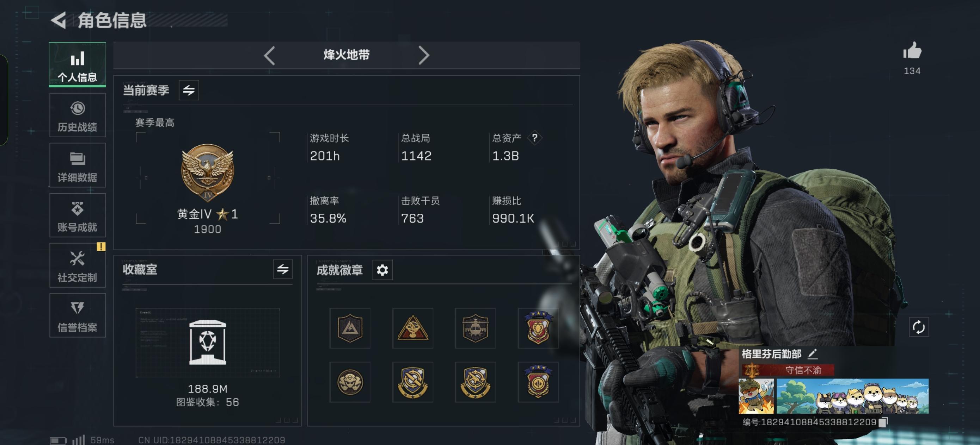Toggle the 当前赛季 season switch
Viewport: 980px width, 445px height.
(189, 90)
